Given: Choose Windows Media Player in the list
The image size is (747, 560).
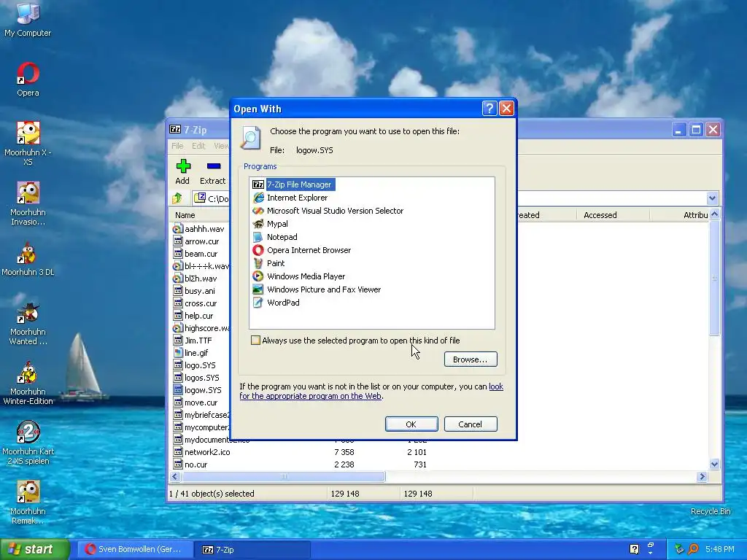Looking at the screenshot, I should [x=298, y=276].
